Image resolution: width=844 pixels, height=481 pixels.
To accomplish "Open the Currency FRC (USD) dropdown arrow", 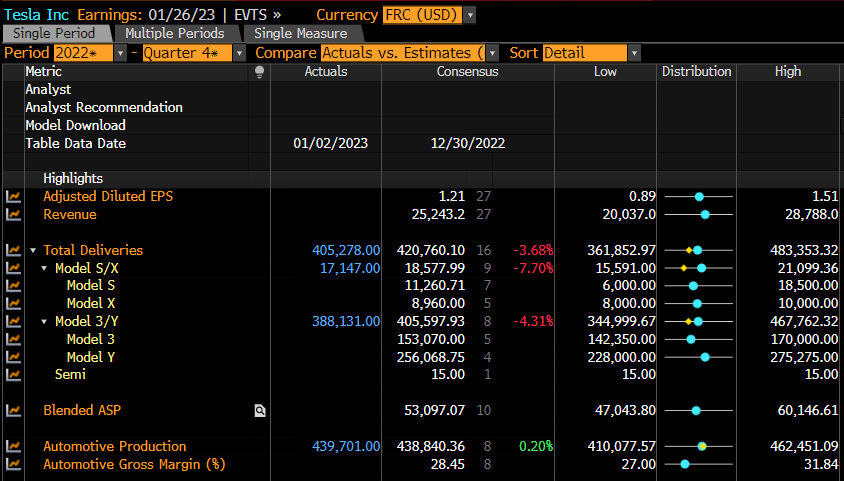I will pyautogui.click(x=470, y=15).
